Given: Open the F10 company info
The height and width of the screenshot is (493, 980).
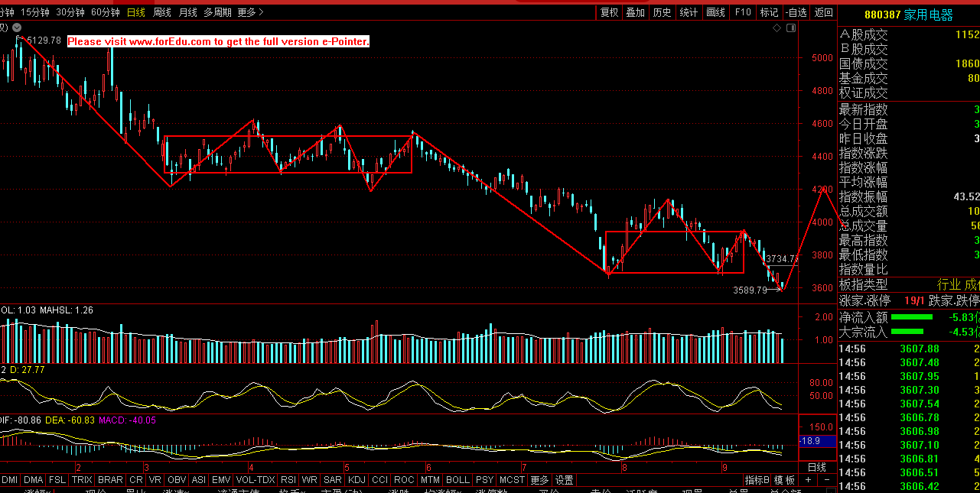Looking at the screenshot, I should (742, 12).
